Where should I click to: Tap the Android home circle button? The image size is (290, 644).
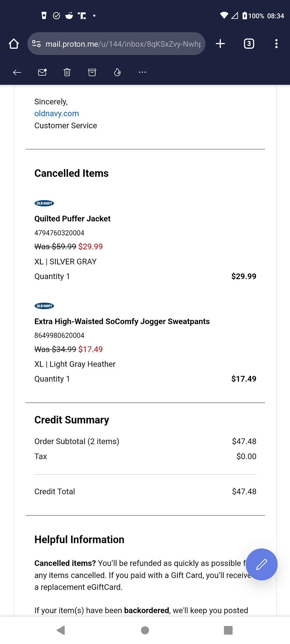(x=145, y=630)
